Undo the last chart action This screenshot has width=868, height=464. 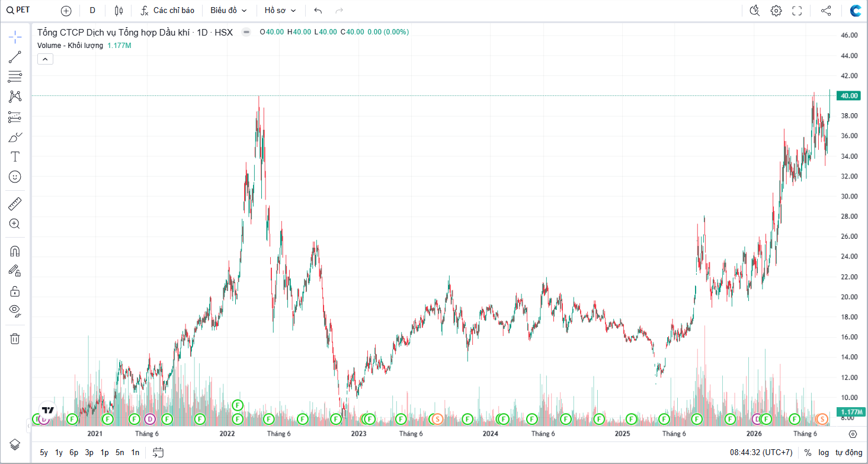tap(318, 11)
